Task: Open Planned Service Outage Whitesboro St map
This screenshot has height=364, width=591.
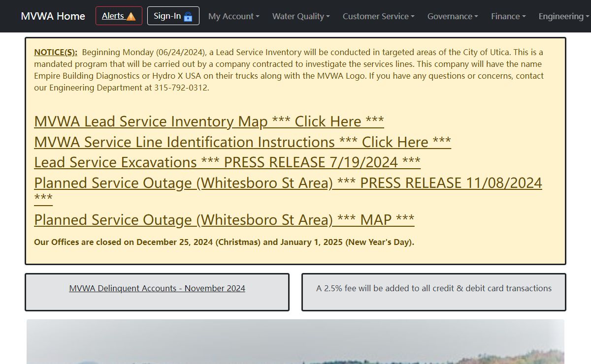Action: point(224,220)
